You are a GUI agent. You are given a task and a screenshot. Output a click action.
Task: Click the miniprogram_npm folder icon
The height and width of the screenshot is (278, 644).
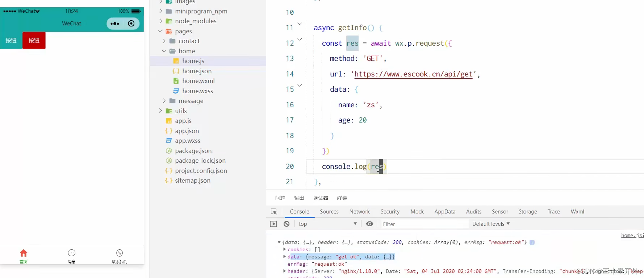tap(169, 11)
